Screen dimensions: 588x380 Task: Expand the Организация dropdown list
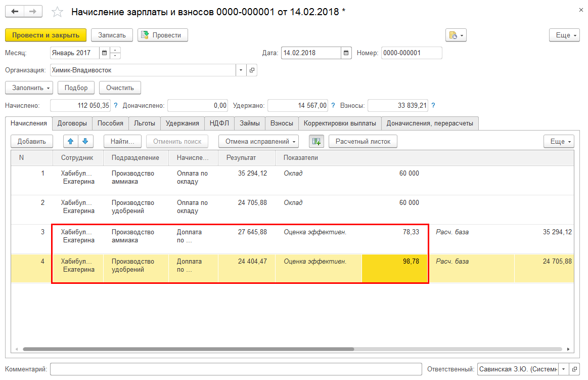coord(241,70)
